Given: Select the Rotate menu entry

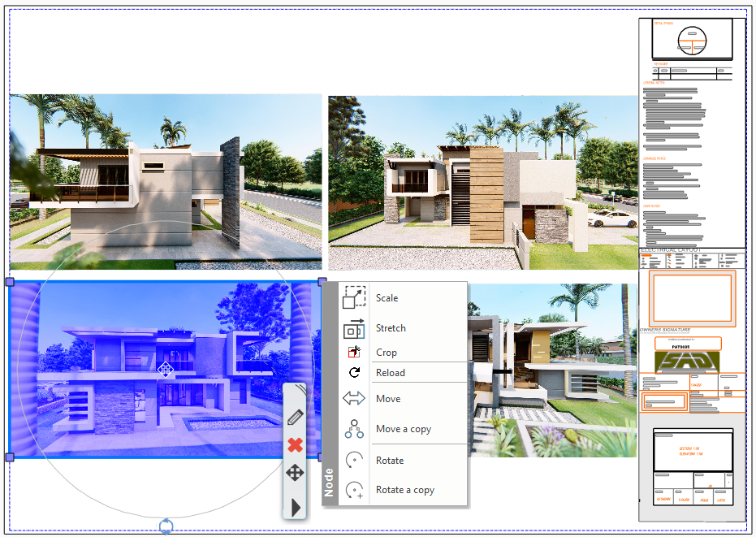Looking at the screenshot, I should (389, 461).
